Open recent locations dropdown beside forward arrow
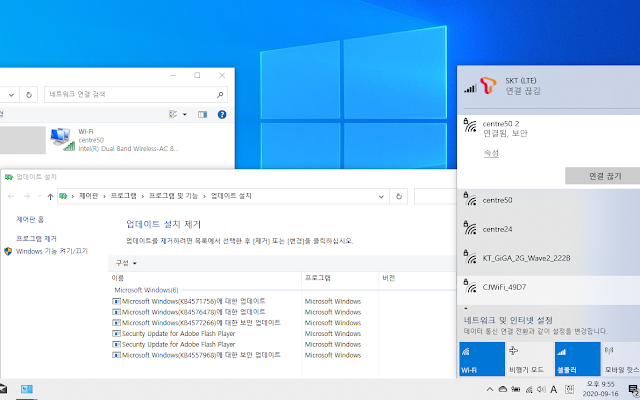640x400 pixels. click(39, 196)
